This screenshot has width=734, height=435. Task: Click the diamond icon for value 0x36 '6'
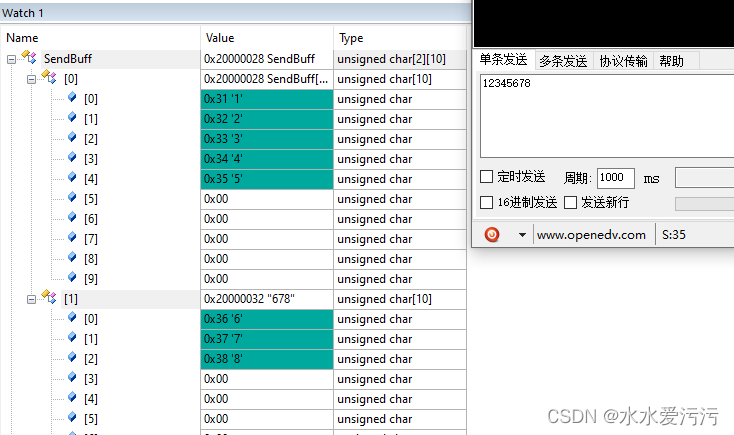point(72,317)
